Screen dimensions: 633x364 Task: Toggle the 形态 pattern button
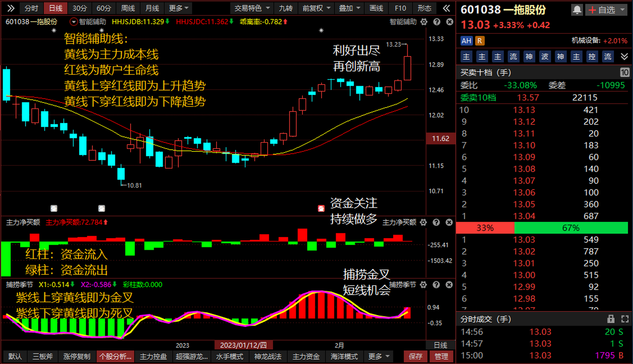(x=425, y=8)
